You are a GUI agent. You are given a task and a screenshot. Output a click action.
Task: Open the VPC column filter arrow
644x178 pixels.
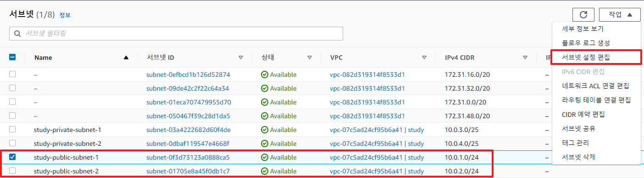click(424, 58)
